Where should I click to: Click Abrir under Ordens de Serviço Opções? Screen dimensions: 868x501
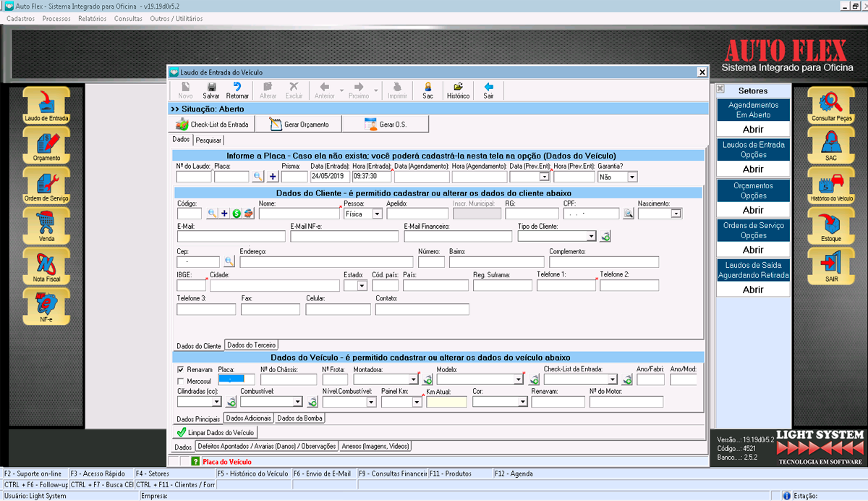tap(753, 250)
